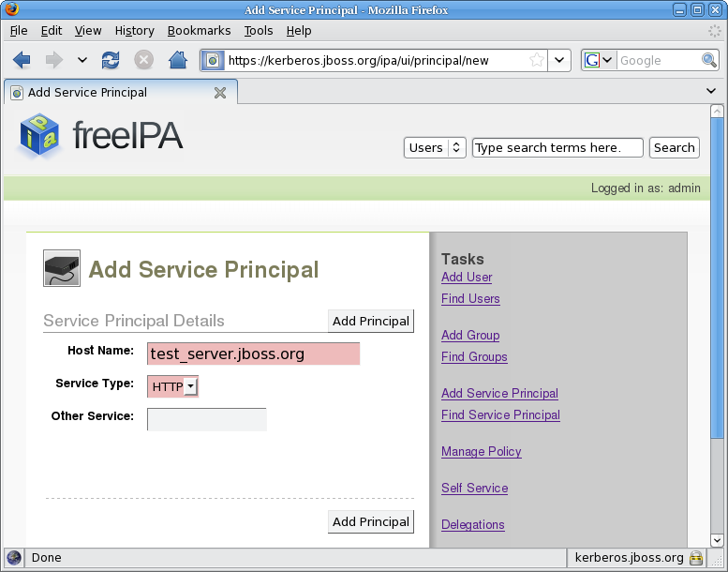The width and height of the screenshot is (728, 572).
Task: Open the list all tabs dropdown
Action: coord(711,92)
